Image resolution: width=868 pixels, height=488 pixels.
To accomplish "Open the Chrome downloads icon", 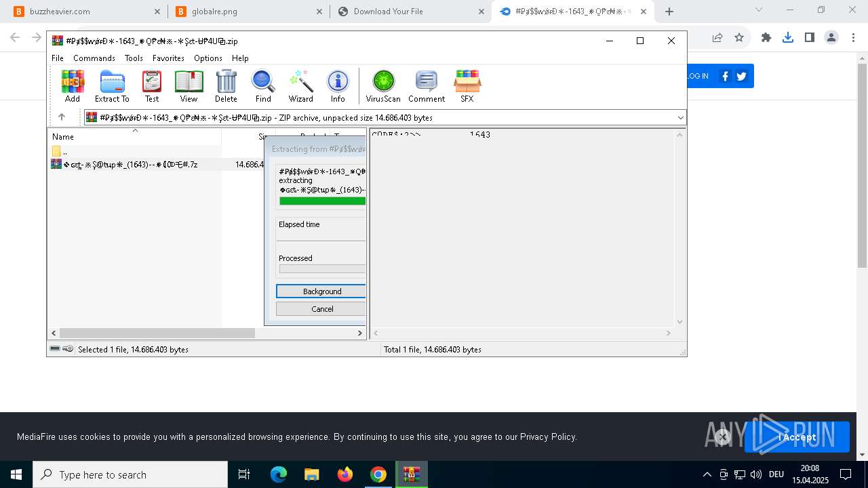I will coord(788,38).
